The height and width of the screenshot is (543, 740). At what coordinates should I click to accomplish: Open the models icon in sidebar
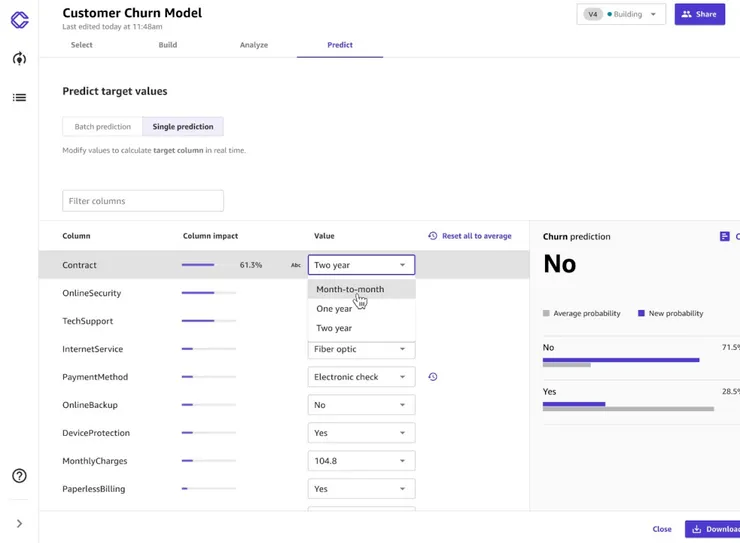[19, 59]
